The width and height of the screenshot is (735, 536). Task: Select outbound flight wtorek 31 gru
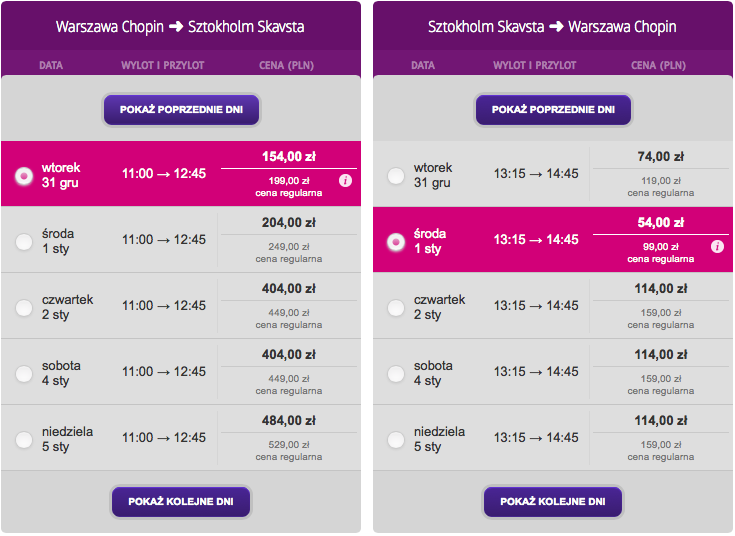pos(24,175)
